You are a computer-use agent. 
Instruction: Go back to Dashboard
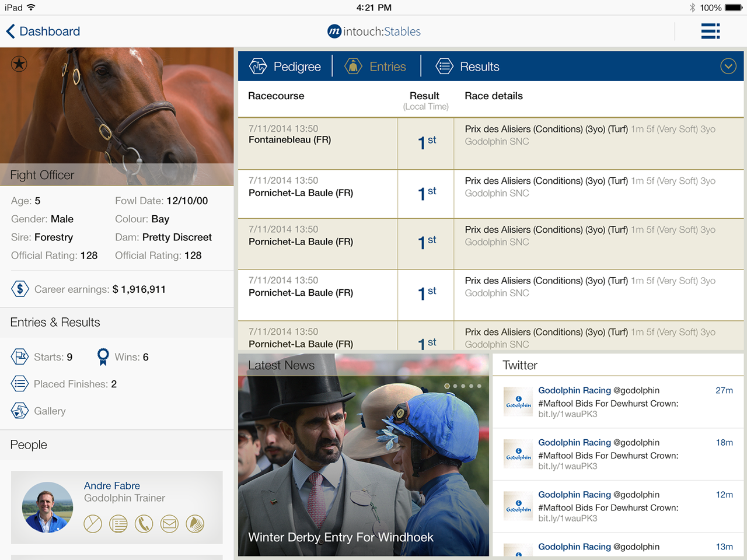tap(43, 32)
